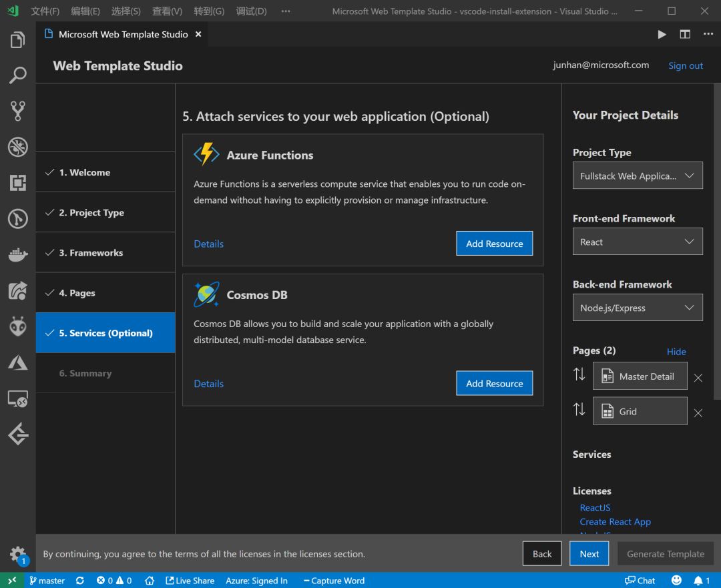The height and width of the screenshot is (588, 721).
Task: Open the 查看(V) menu
Action: coord(167,11)
